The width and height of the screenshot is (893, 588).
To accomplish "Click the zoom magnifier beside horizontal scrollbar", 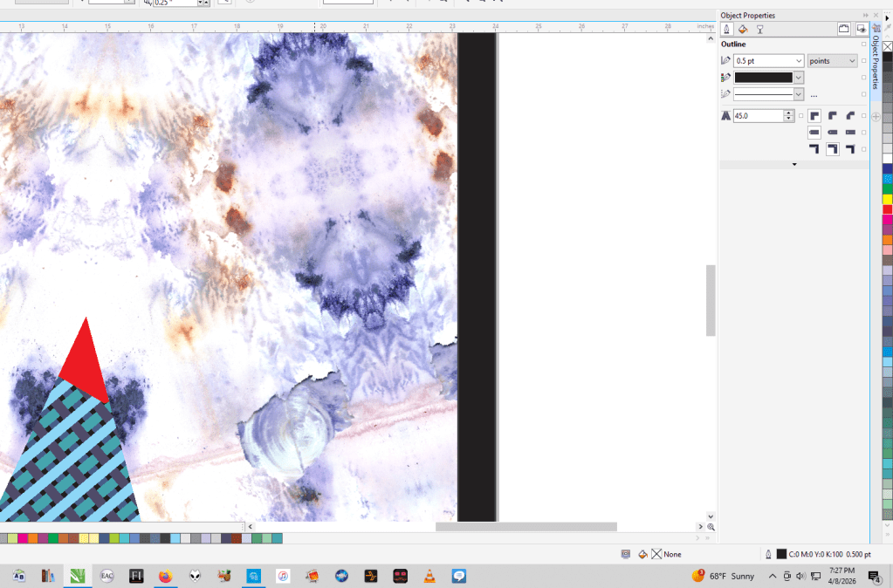I will pos(711,527).
